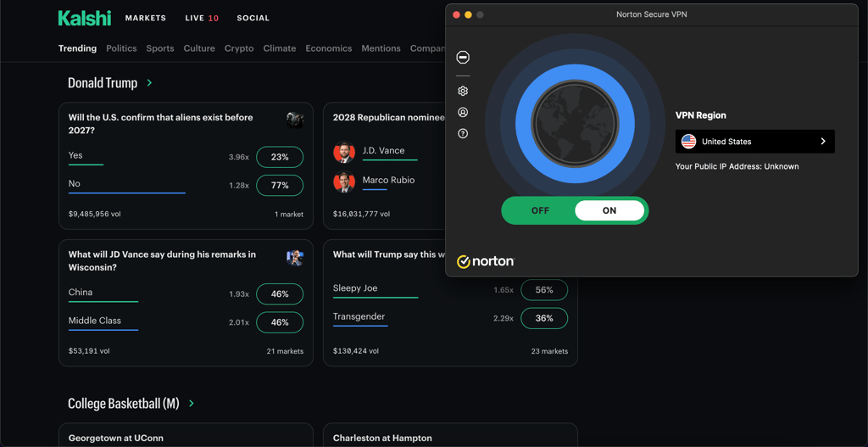Open the VPN Region United States selector
The image size is (868, 447).
[754, 142]
